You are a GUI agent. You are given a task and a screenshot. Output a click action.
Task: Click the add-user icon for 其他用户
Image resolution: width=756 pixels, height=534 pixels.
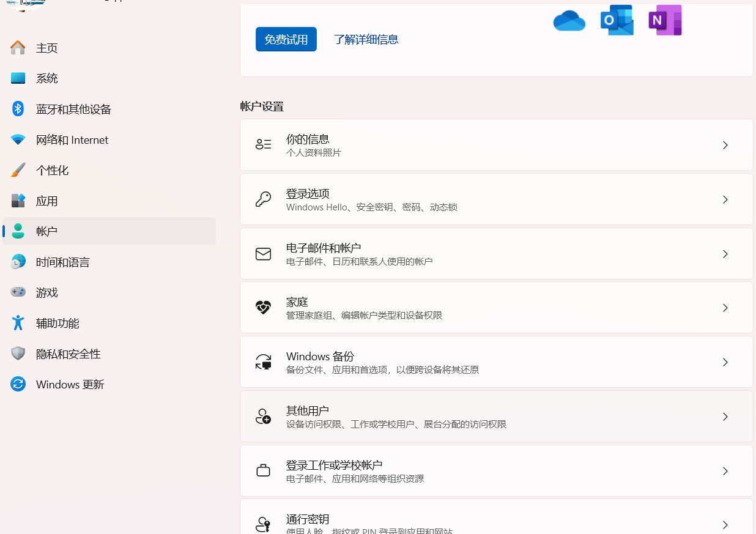(x=263, y=417)
